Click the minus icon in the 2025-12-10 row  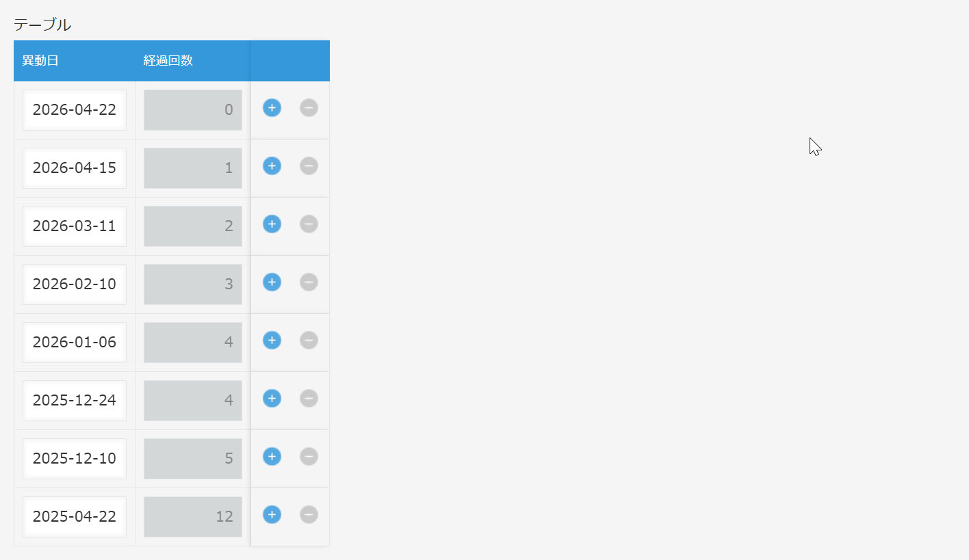309,457
